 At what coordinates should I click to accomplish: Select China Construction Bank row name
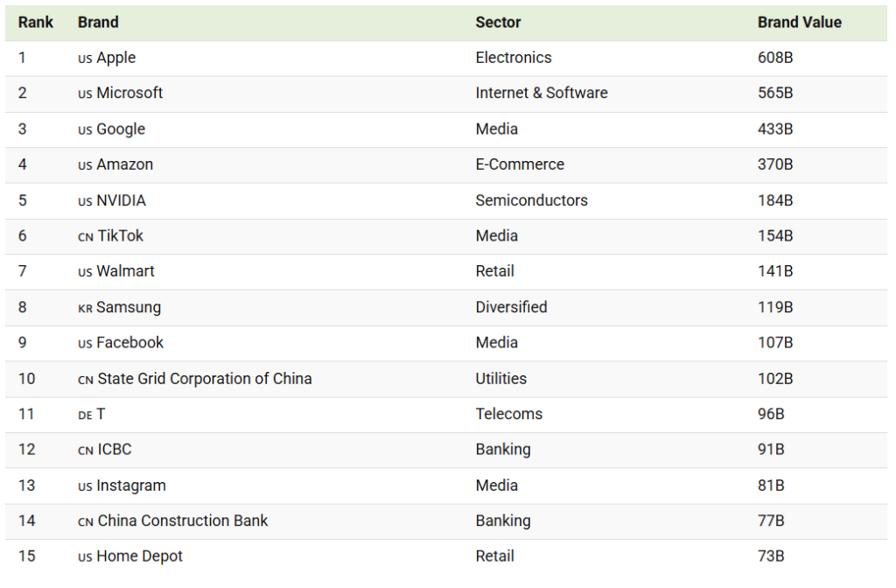click(x=183, y=521)
